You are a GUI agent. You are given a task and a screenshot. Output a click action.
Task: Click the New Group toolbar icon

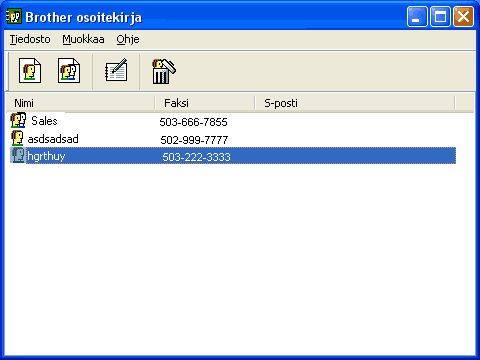point(69,71)
